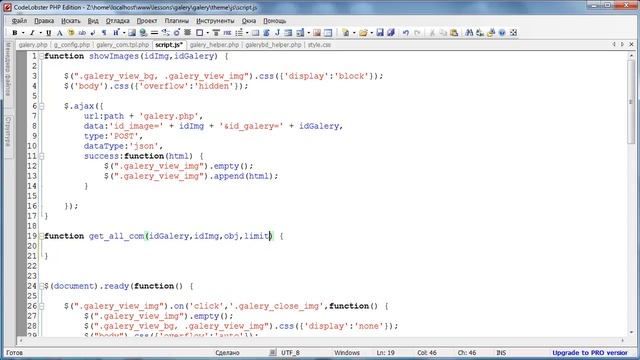The width and height of the screenshot is (640, 360).
Task: Switch to the style.css tab
Action: 319,45
